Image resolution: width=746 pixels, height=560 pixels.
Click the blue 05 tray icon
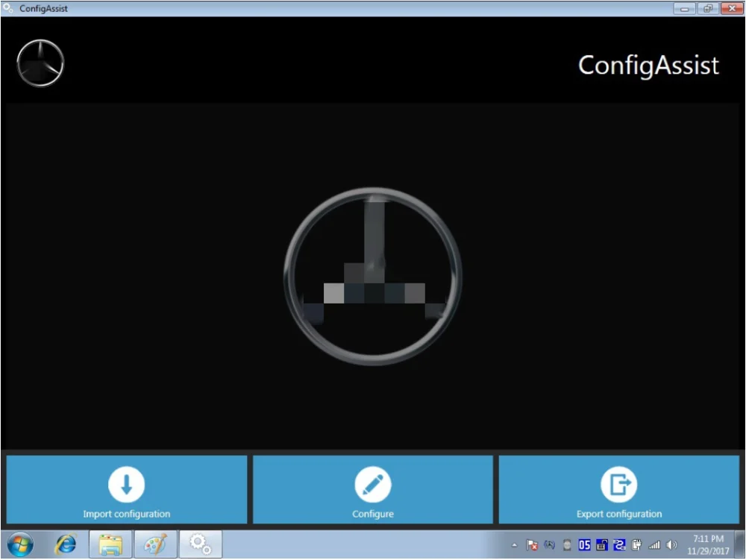click(584, 545)
